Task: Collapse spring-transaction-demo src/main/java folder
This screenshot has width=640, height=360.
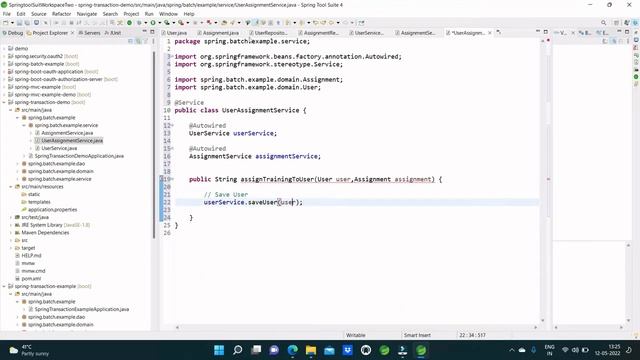Action: pos(11,110)
